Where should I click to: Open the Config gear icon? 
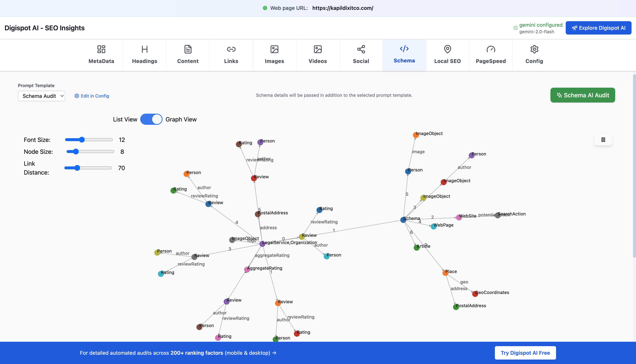pos(534,50)
